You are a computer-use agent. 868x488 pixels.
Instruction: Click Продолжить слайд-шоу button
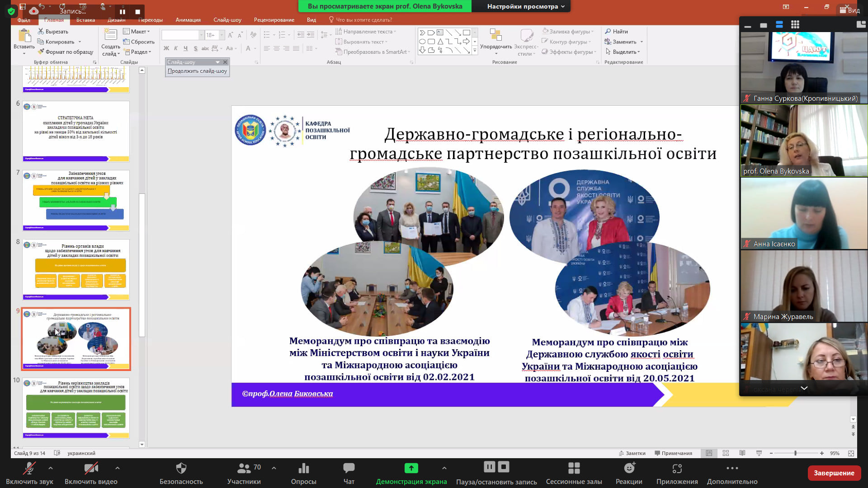(197, 71)
